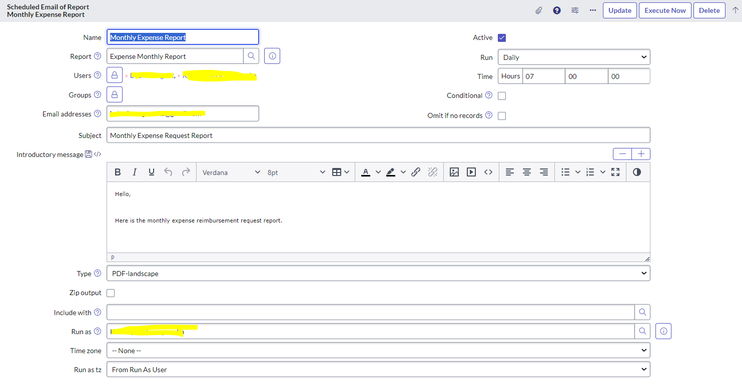This screenshot has width=742, height=385.
Task: Click the Subject input field
Action: click(379, 135)
